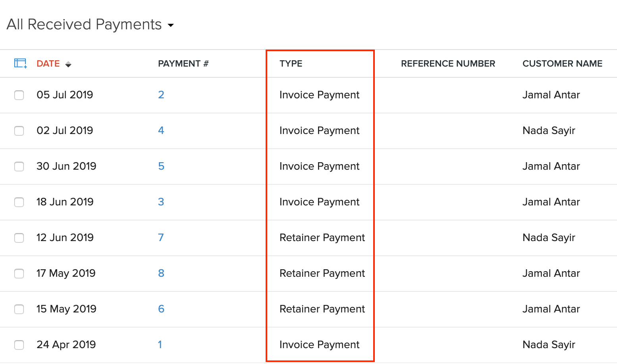
Task: Click the PAYMENT # column header
Action: coord(183,63)
